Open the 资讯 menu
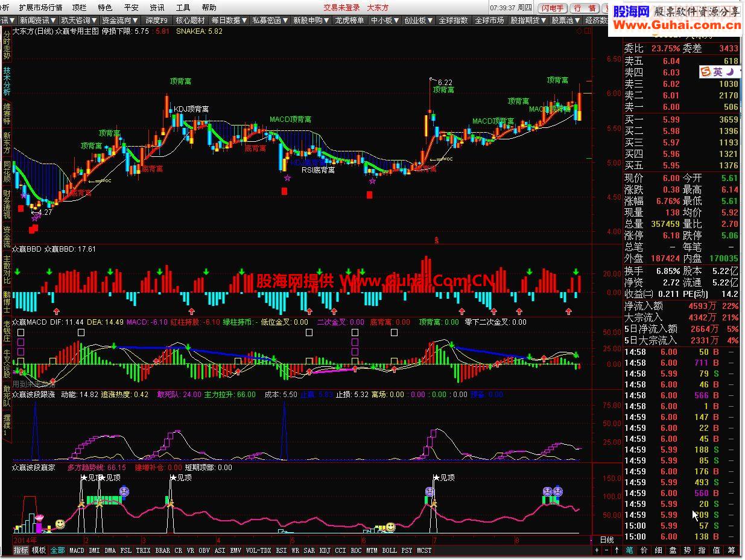The width and height of the screenshot is (745, 560). click(x=157, y=8)
